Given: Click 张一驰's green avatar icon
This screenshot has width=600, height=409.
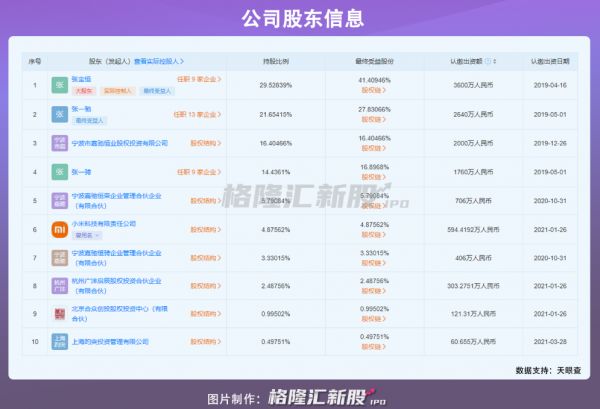Looking at the screenshot, I should pyautogui.click(x=60, y=115).
